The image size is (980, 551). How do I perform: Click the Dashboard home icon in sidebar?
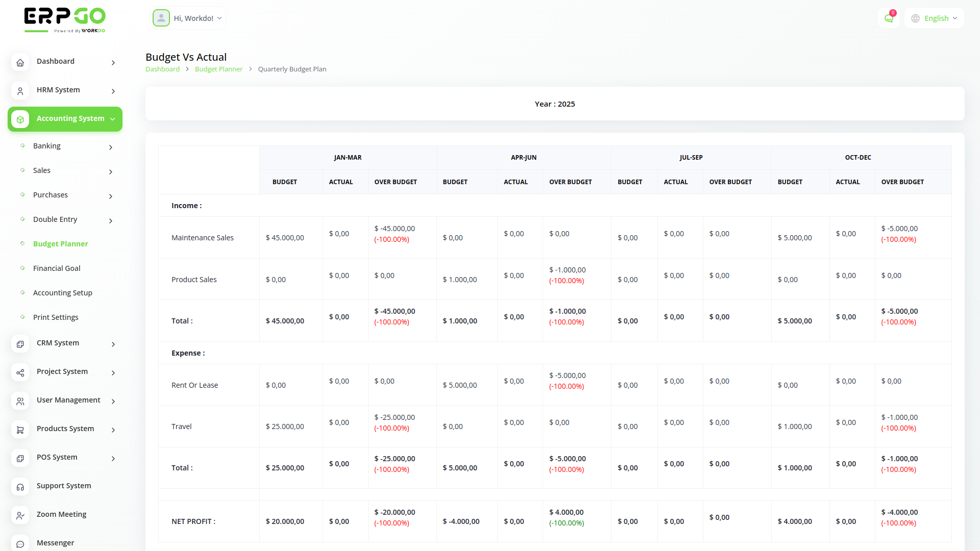[x=20, y=62]
